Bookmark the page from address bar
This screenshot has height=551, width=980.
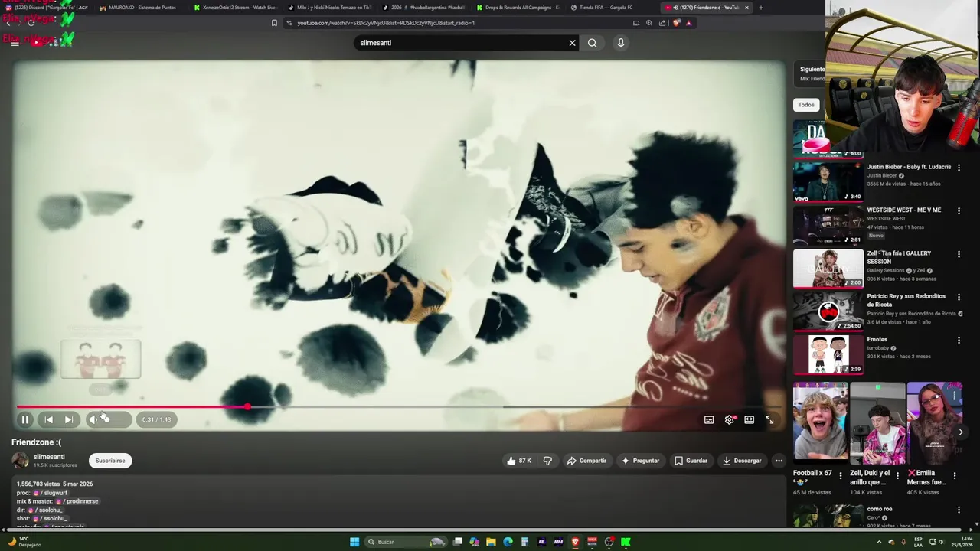tap(274, 23)
